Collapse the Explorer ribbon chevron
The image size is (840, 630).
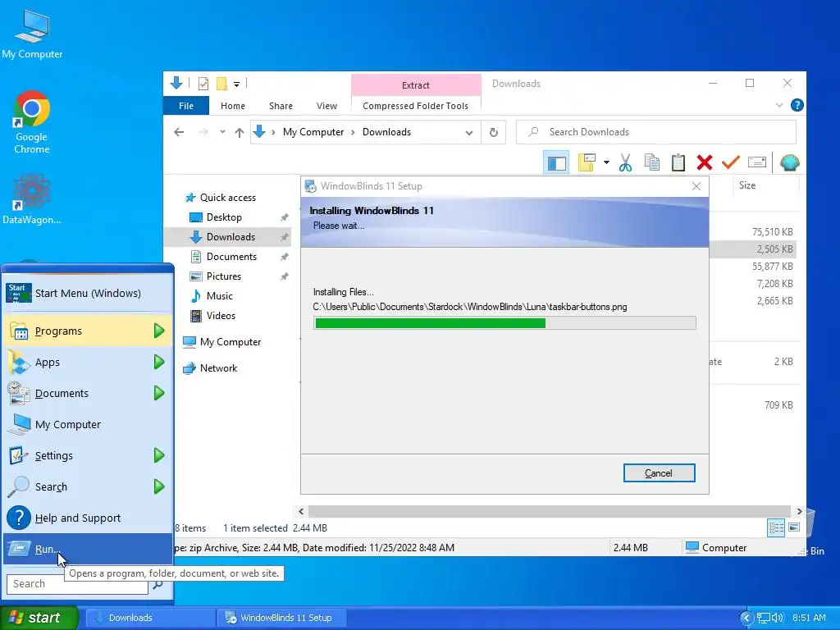pos(779,106)
